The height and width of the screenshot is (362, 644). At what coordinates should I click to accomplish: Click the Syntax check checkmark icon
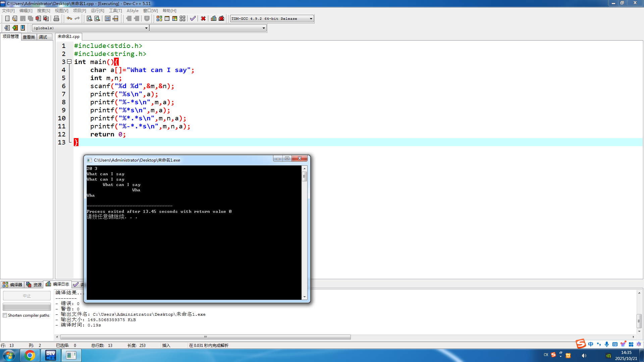point(193,18)
